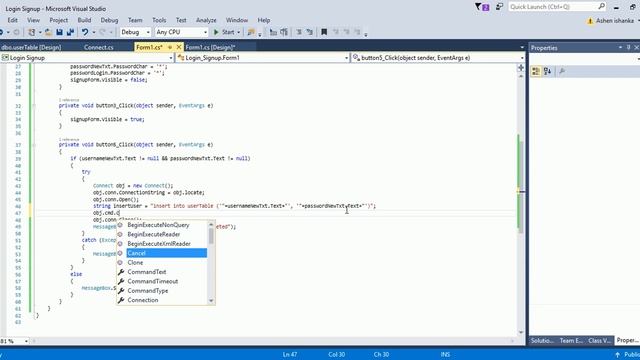Switch to Solution Explorer bottom tab

tap(542, 340)
